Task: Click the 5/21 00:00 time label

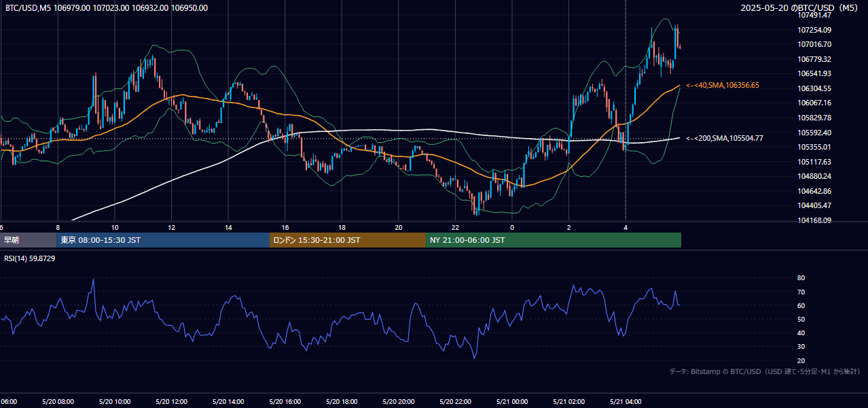Action: pos(512,402)
